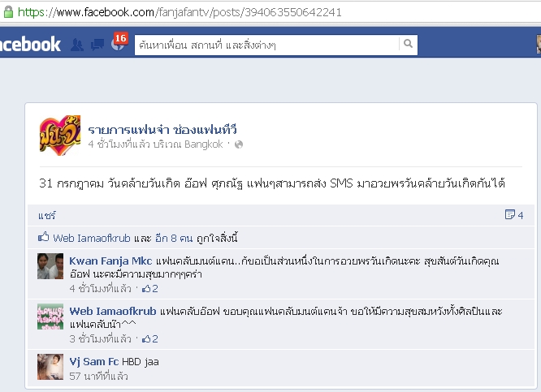Click Vj Sam Fc commenter avatar
The width and height of the screenshot is (541, 392).
tap(50, 367)
